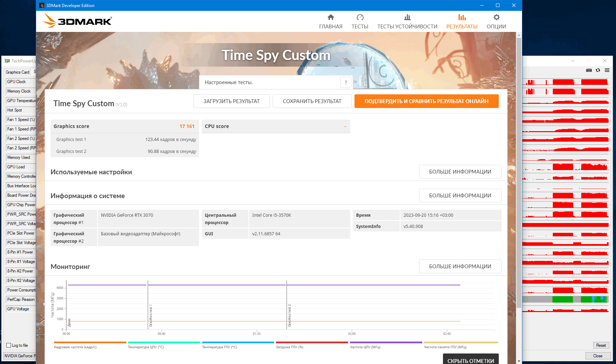The width and height of the screenshot is (616, 364).
Task: Open the NVIDIA GeForce device dropdown
Action: click(20, 356)
